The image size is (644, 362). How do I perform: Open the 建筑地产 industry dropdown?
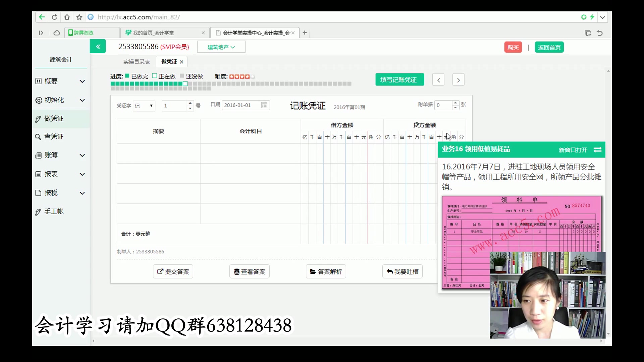pos(221,47)
